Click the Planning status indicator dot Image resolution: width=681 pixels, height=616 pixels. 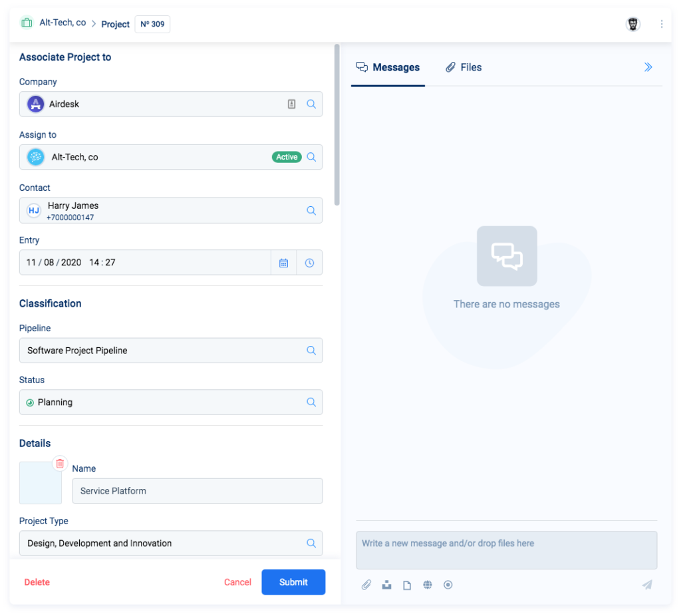coord(29,402)
